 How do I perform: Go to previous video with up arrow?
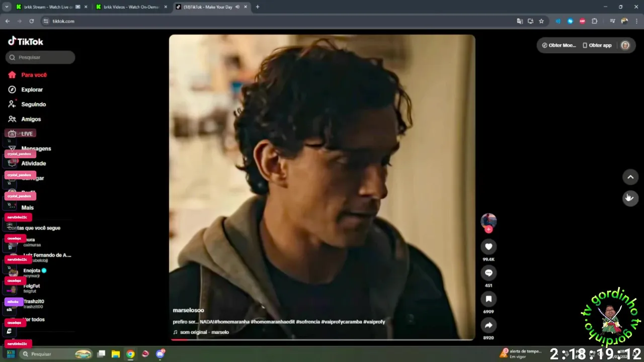pyautogui.click(x=630, y=177)
